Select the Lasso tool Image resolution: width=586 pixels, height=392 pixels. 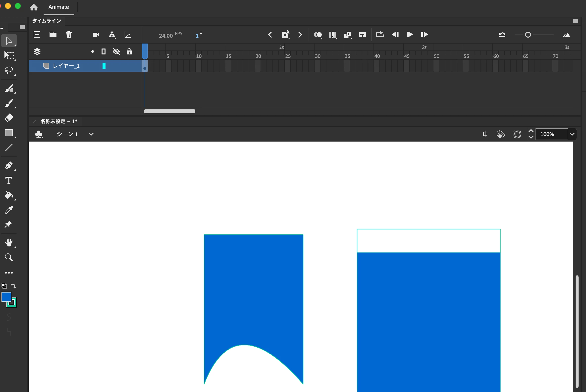tap(9, 70)
